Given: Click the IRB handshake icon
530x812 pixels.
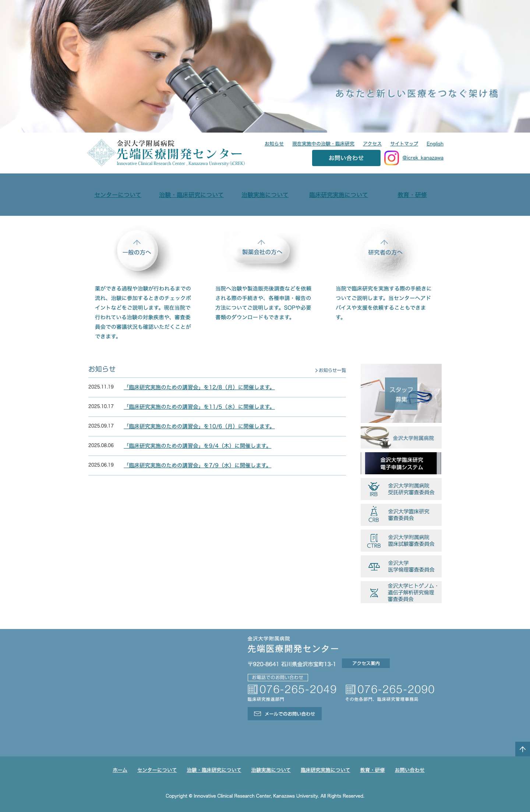Looking at the screenshot, I should [x=374, y=486].
